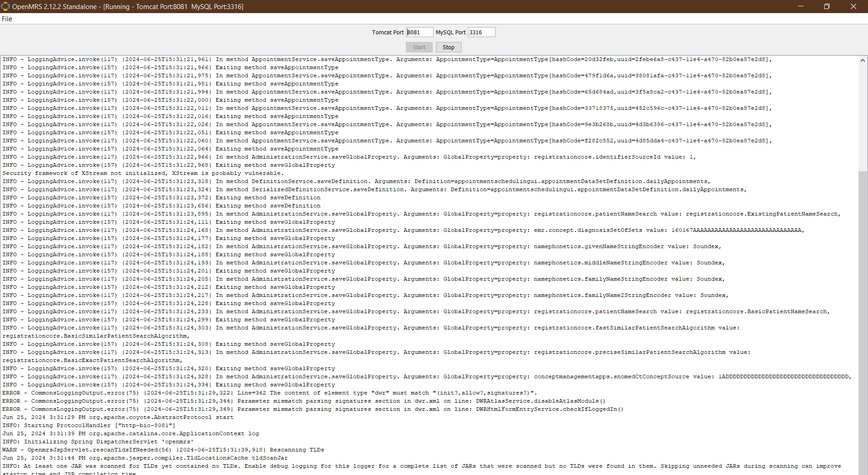
Task: Restore down the OpenMRS window
Action: pos(827,6)
